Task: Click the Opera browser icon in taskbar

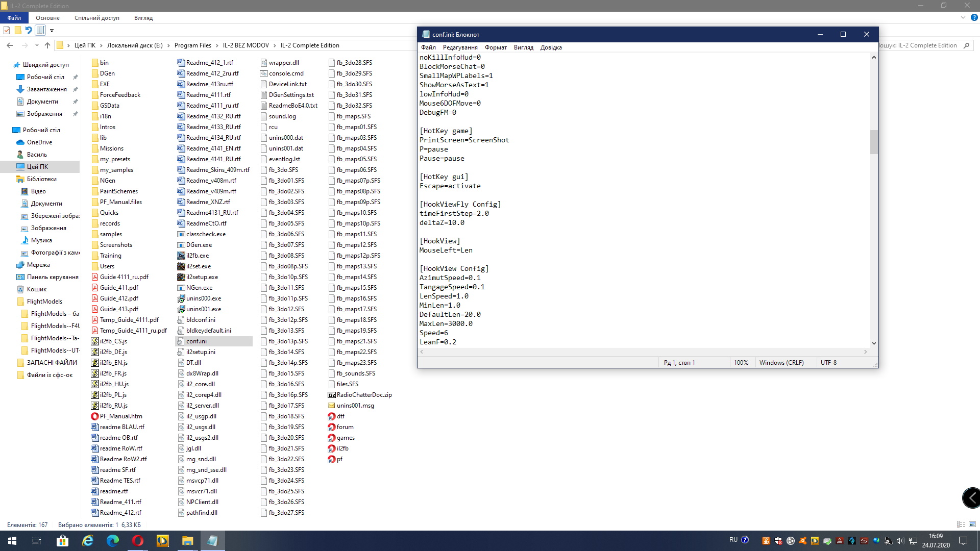Action: coord(137,541)
